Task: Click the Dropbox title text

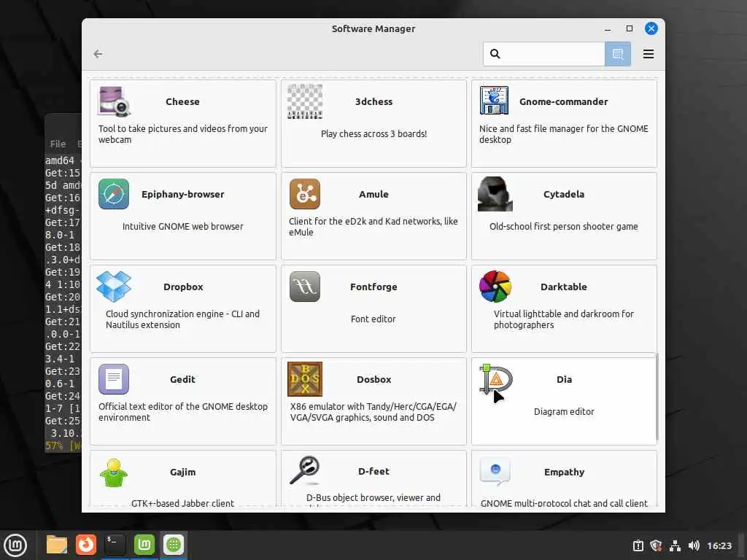Action: pos(183,287)
